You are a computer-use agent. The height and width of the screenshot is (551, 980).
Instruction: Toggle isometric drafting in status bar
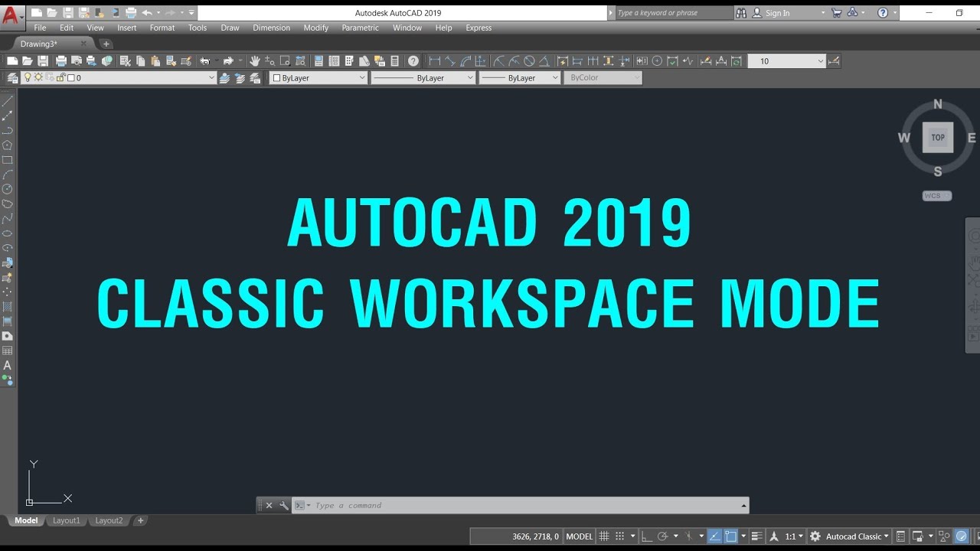688,536
